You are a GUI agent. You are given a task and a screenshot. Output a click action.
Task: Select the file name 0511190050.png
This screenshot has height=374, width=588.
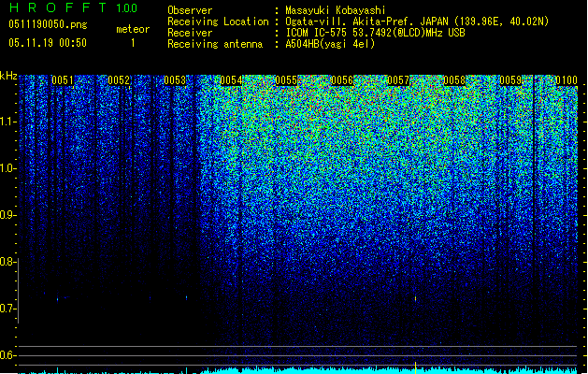tap(48, 24)
